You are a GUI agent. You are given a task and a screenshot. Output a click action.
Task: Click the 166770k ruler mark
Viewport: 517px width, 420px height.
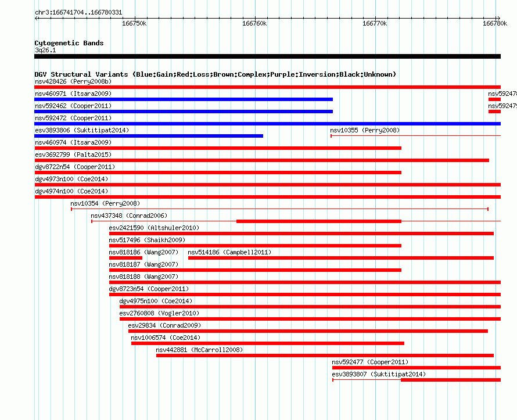coord(375,23)
